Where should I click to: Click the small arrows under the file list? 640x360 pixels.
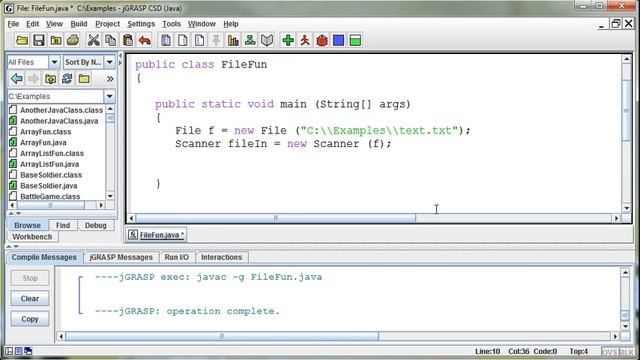click(14, 213)
